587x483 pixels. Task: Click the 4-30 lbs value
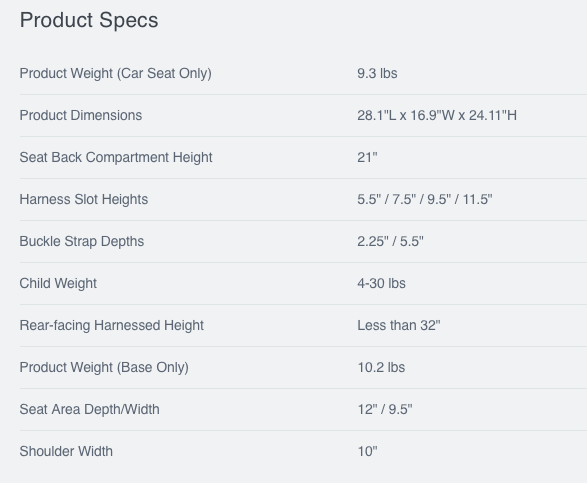[381, 283]
